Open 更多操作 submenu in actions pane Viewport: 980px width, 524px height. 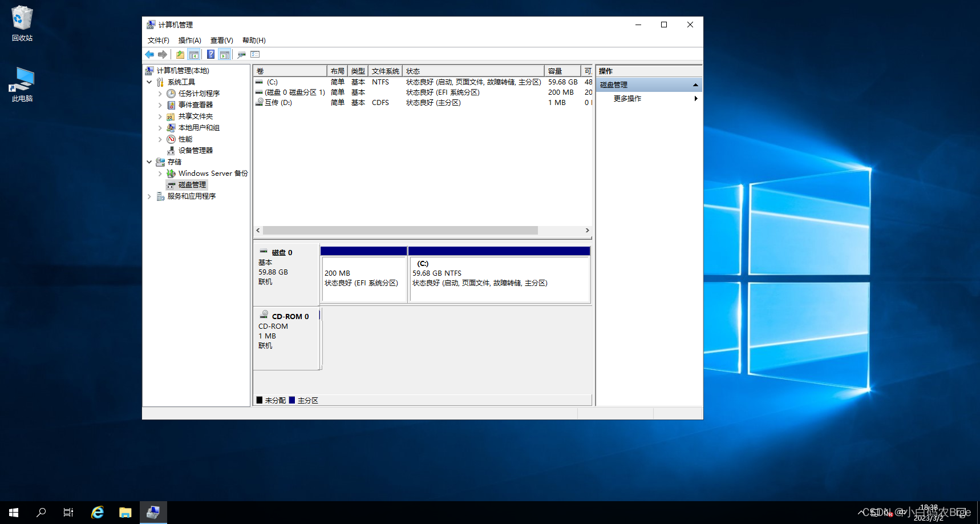pos(649,99)
